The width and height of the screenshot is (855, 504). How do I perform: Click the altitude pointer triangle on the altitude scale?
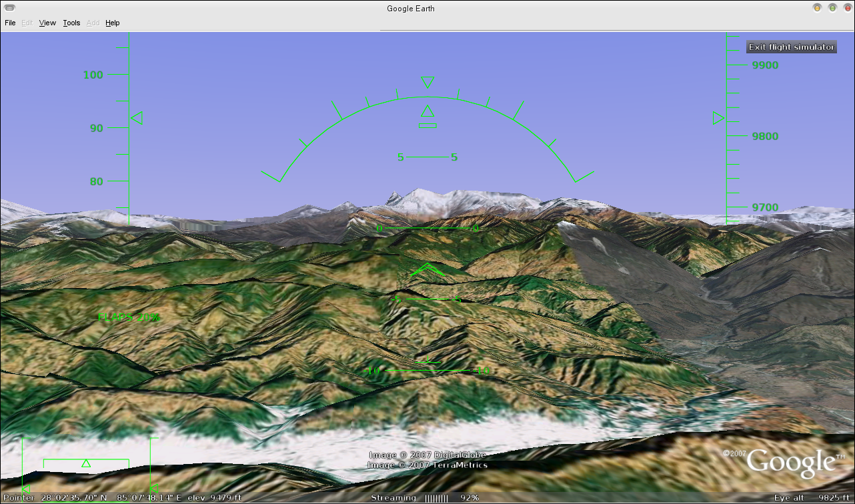point(718,118)
